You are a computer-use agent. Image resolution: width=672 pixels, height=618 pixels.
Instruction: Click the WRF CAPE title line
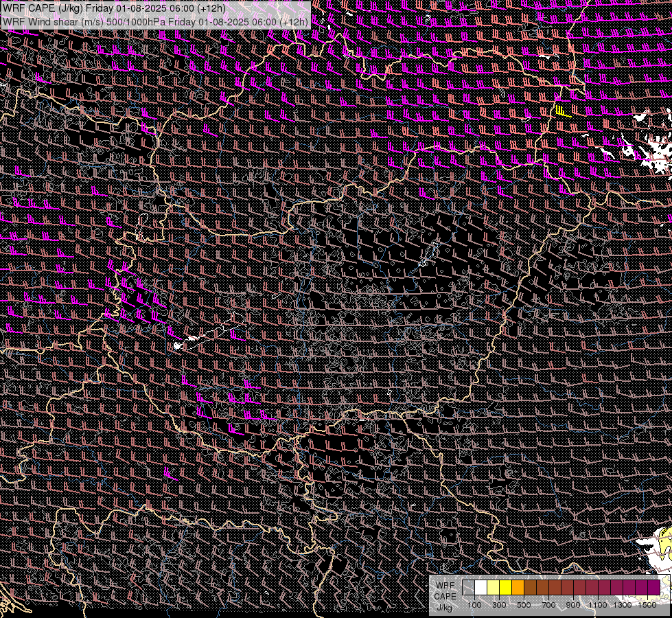(114, 8)
